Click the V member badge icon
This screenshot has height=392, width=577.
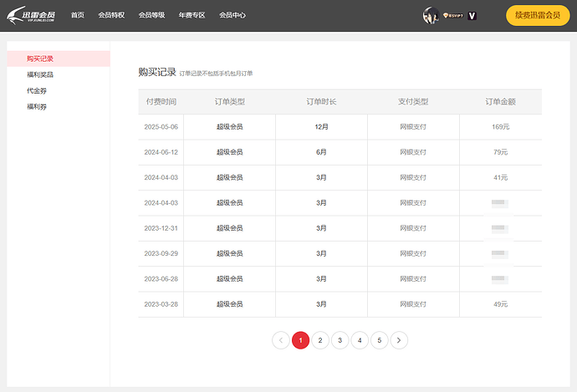coord(472,16)
